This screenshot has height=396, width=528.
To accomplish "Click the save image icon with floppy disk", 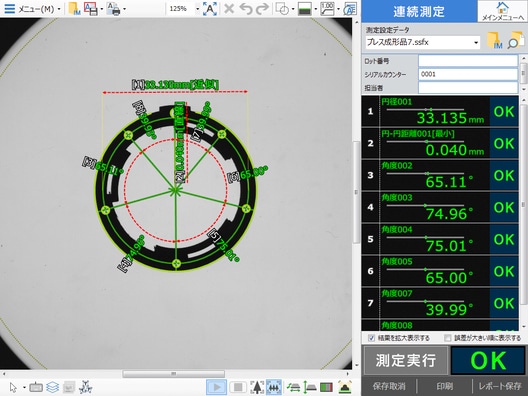I will point(91,9).
